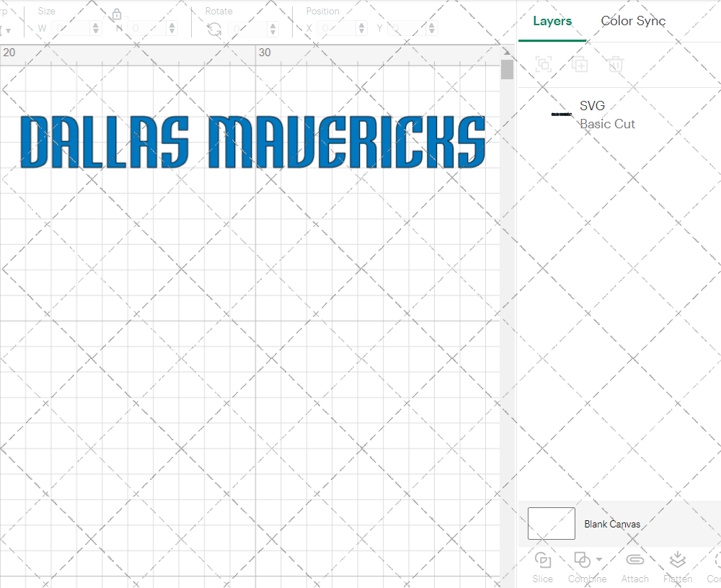Adjust the width stepper arrows
Viewport: 721px width, 588px height.
tap(96, 29)
